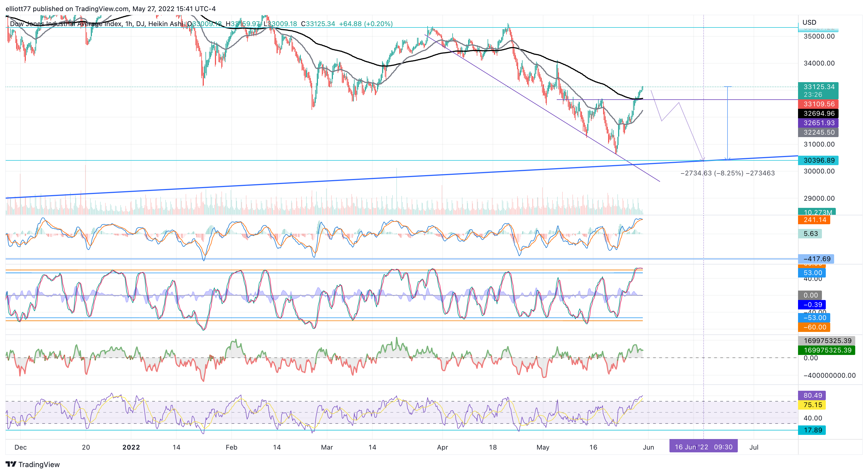Click the Feb label on the time axis
The image size is (868, 474).
coord(232,447)
